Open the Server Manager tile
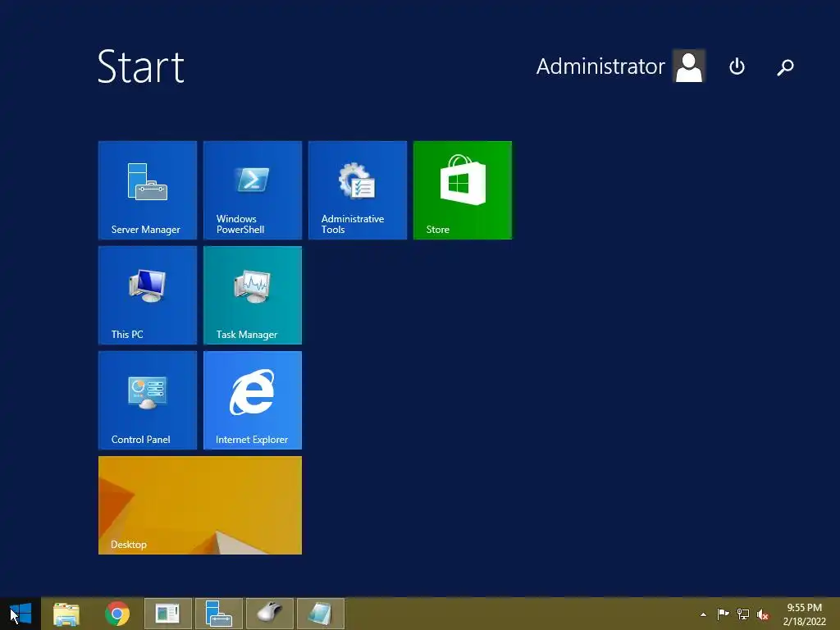 (148, 190)
